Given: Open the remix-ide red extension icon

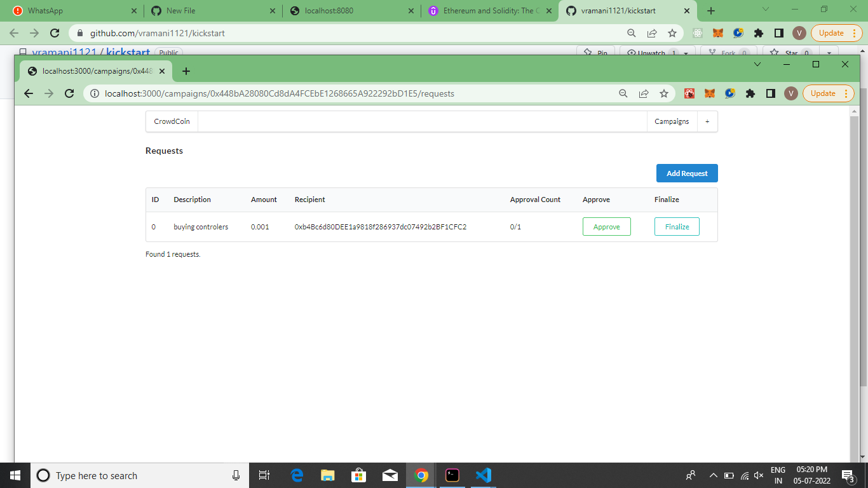Looking at the screenshot, I should 689,93.
